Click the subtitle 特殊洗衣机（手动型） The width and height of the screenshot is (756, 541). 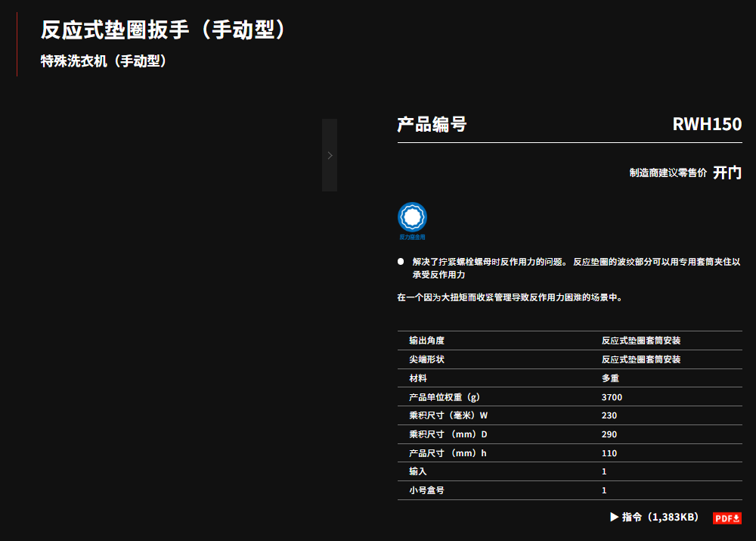pyautogui.click(x=104, y=61)
